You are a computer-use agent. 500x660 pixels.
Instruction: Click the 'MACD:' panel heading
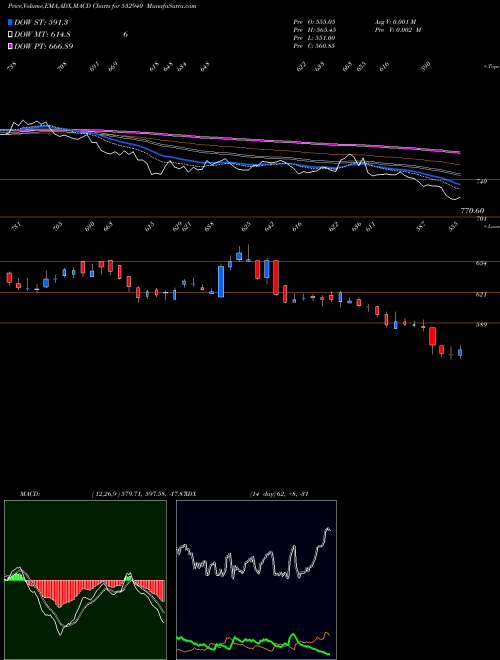[x=29, y=494]
